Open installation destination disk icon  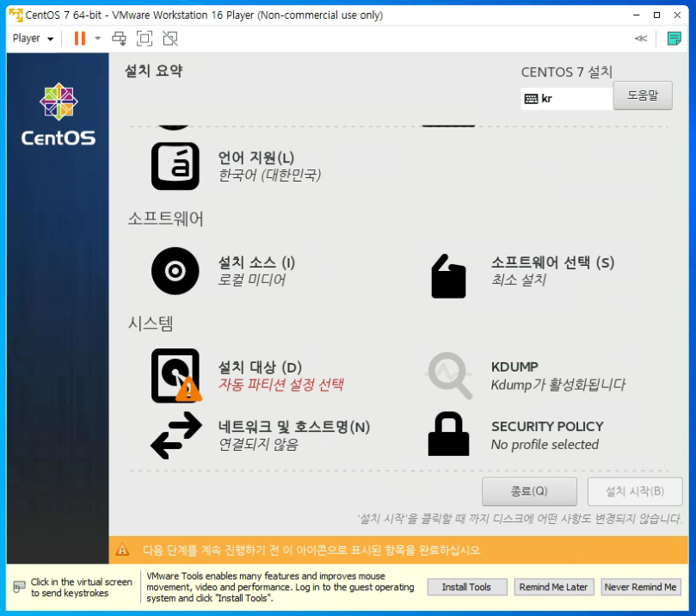click(x=176, y=375)
